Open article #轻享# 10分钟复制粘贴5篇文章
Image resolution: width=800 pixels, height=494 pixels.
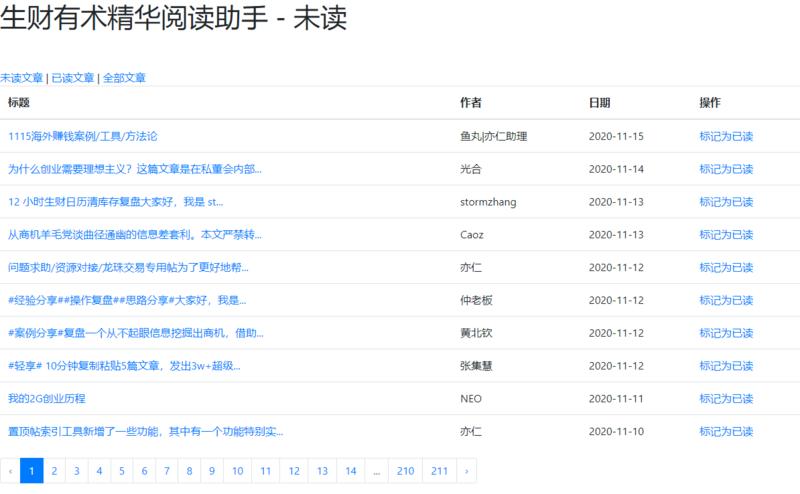pyautogui.click(x=124, y=365)
